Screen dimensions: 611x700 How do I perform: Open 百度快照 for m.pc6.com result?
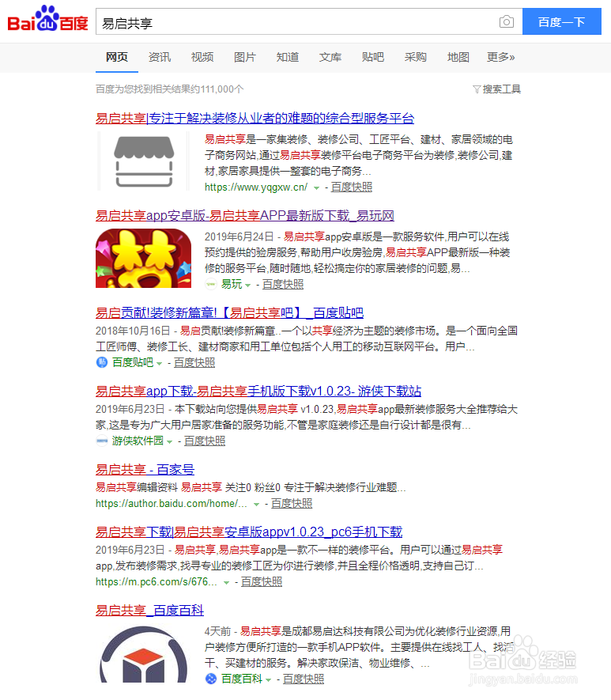click(262, 581)
